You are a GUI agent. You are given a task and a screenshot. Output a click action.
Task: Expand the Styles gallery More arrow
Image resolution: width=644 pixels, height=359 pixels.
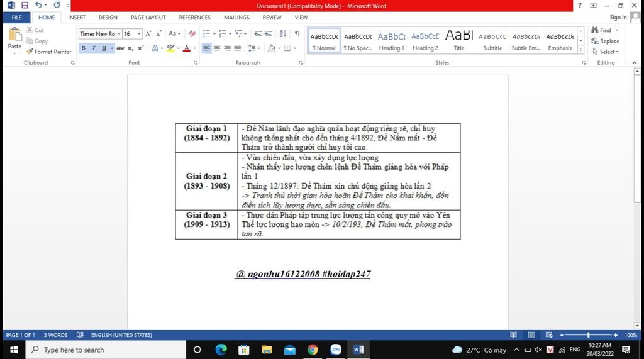580,49
